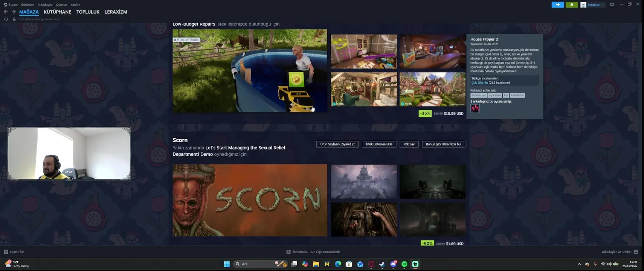
Task: Switch to the MAĞAZA tab
Action: (x=29, y=12)
